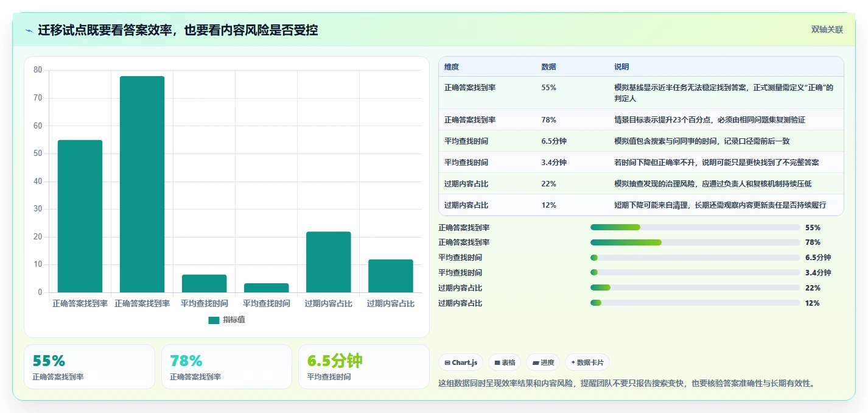
Task: Click the shortest chart bar at 3.4
Action: [266, 288]
